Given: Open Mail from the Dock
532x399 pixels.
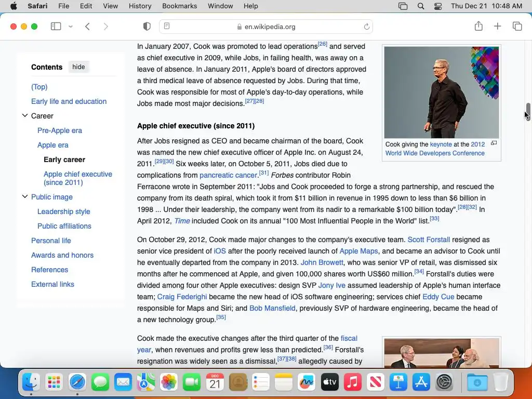Looking at the screenshot, I should pyautogui.click(x=123, y=382).
